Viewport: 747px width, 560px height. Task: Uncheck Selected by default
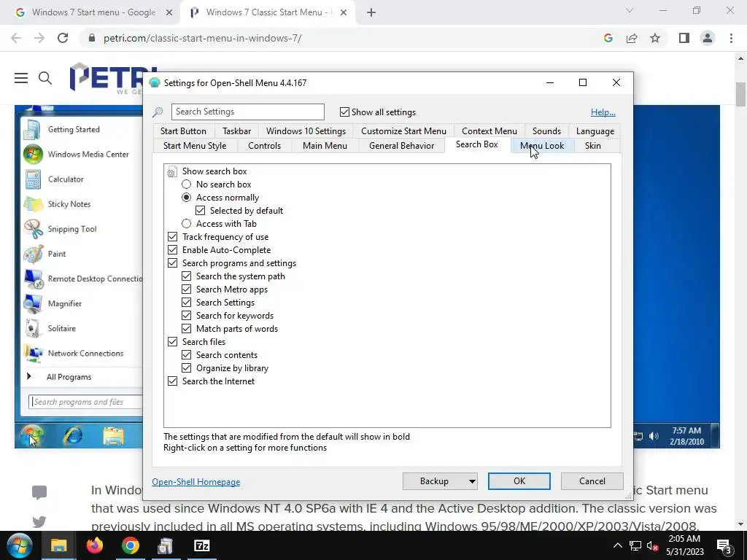pos(200,211)
